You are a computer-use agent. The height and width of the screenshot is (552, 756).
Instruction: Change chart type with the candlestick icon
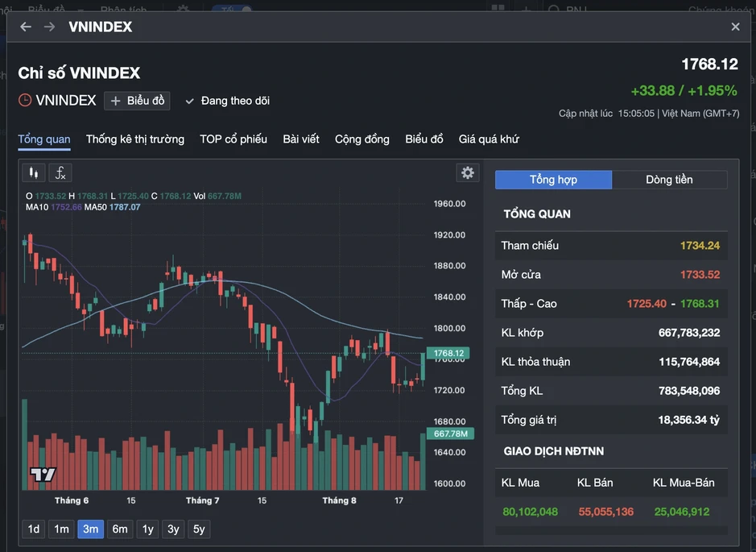pos(34,172)
